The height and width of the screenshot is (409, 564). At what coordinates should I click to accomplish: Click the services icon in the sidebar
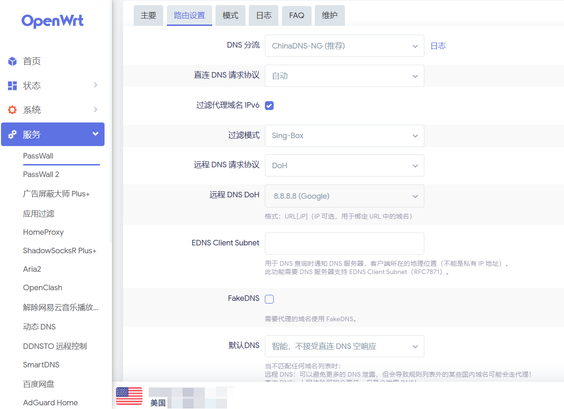[x=12, y=135]
